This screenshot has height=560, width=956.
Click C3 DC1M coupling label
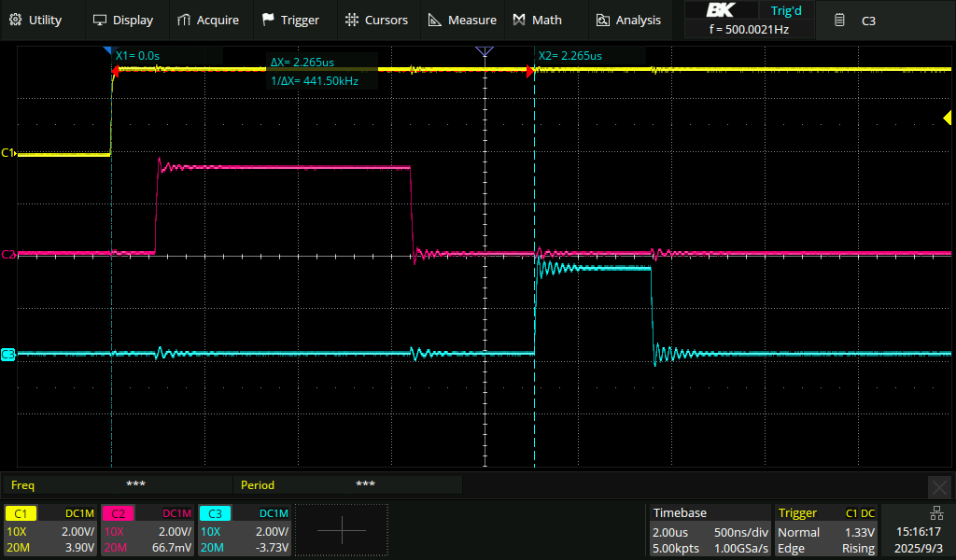(274, 513)
